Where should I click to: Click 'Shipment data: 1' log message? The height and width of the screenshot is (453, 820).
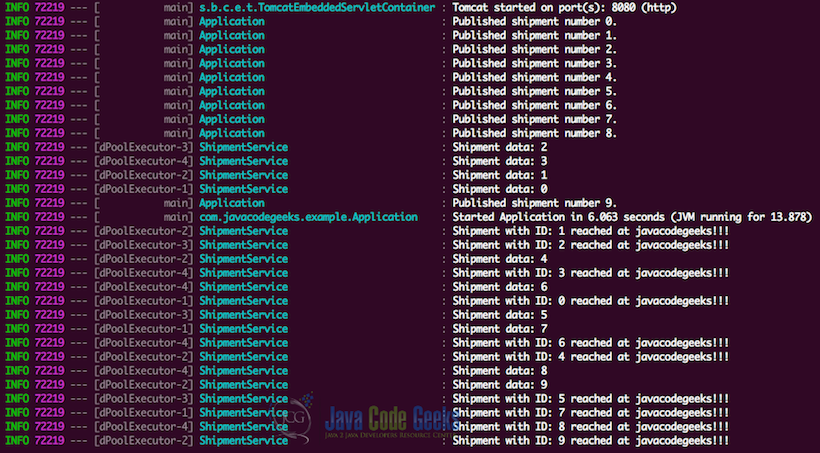coord(500,175)
